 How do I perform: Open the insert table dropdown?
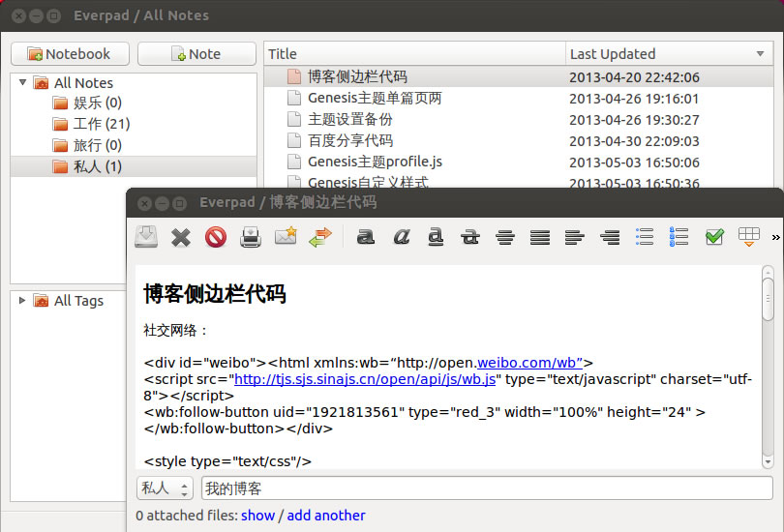(748, 236)
